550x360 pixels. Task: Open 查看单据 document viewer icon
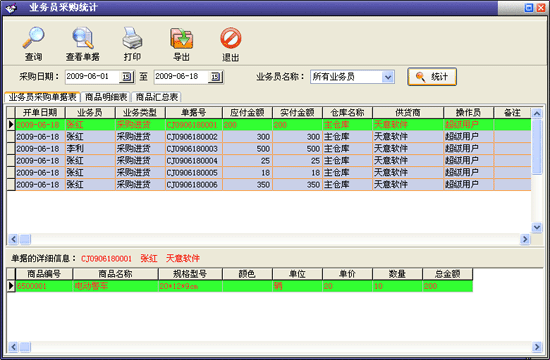pos(83,38)
